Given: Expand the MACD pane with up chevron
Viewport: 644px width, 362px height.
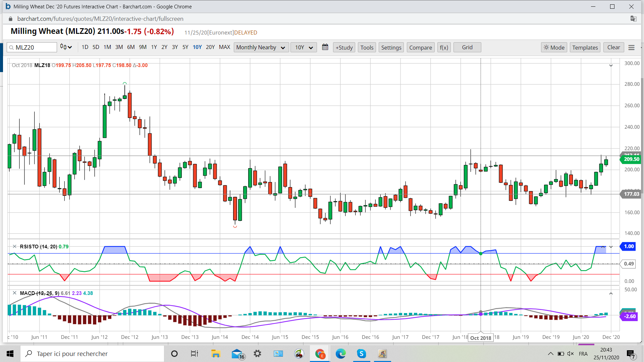Looking at the screenshot, I should click(611, 294).
